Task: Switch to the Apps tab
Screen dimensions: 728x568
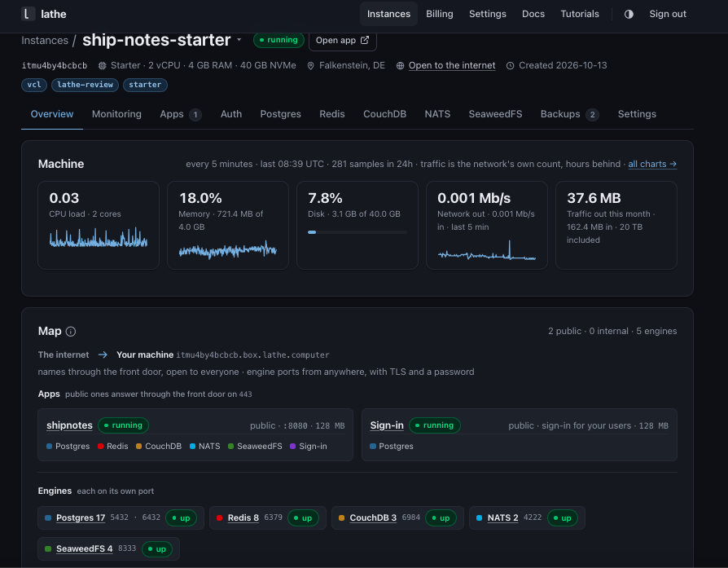Action: (x=181, y=114)
